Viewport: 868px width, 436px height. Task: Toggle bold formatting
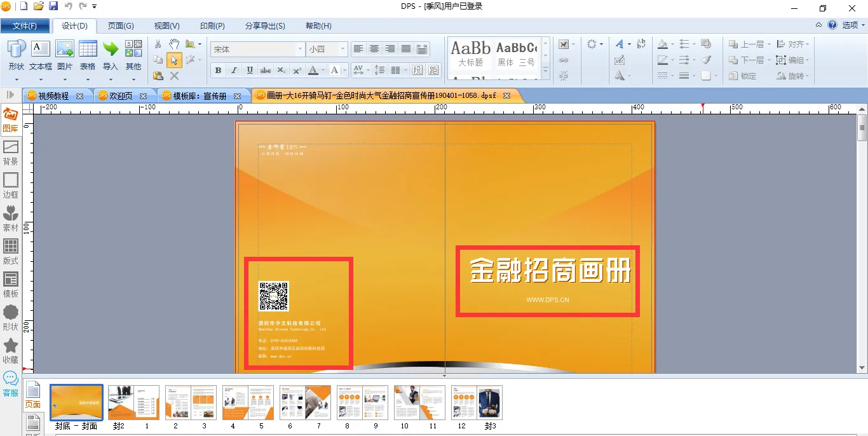tap(218, 70)
